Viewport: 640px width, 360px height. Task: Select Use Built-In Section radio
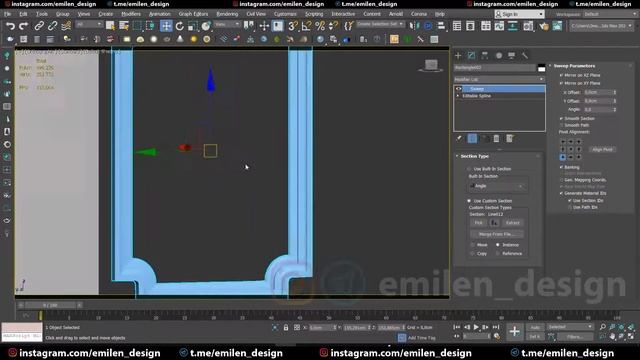tap(469, 169)
